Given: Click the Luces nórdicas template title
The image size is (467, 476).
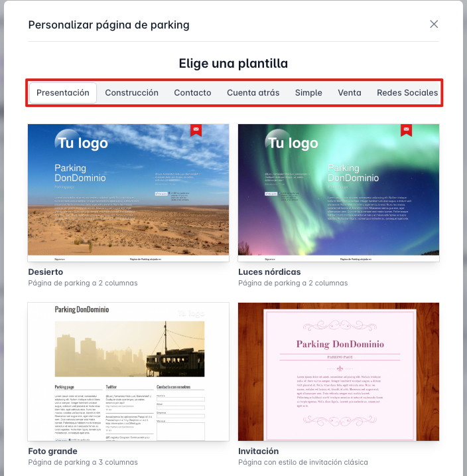Looking at the screenshot, I should tap(269, 272).
